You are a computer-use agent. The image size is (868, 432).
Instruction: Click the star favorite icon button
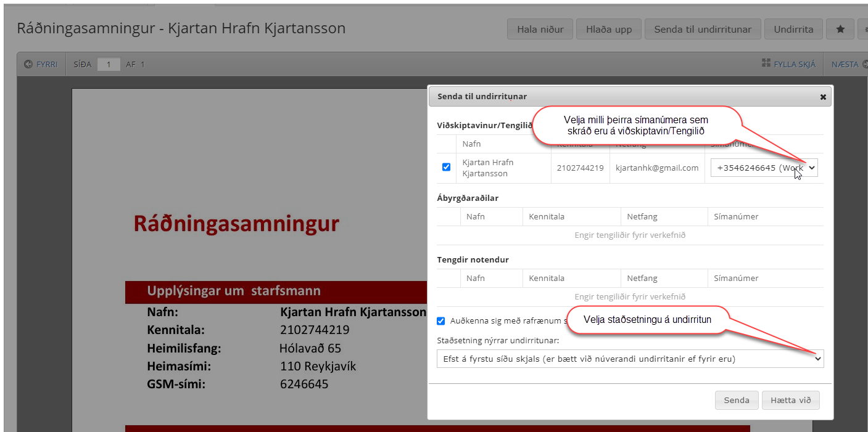840,29
